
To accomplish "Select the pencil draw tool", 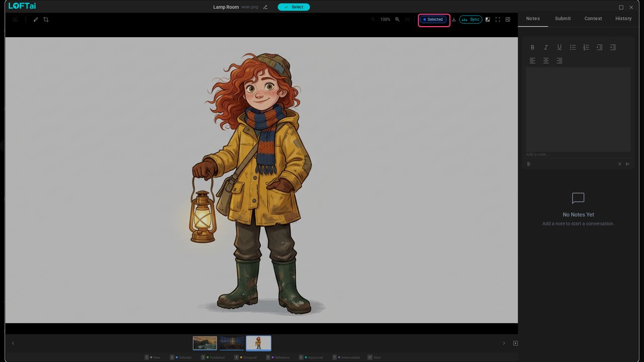I will tap(36, 20).
